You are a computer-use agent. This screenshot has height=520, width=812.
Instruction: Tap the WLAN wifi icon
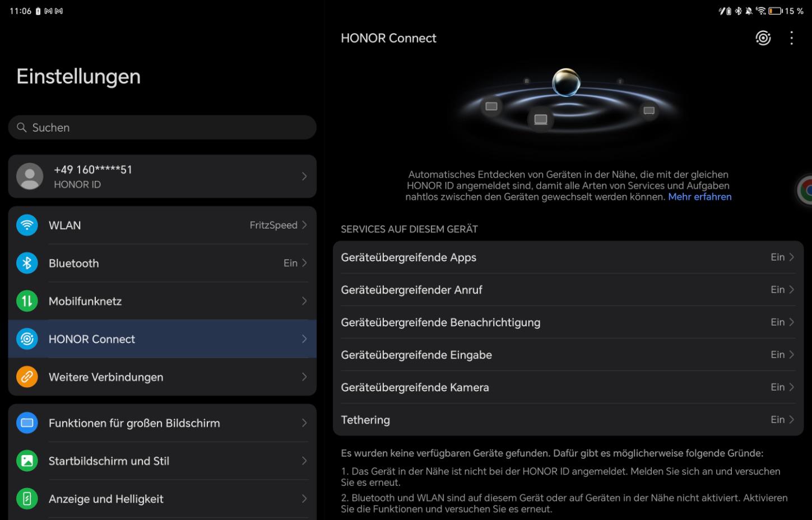(x=27, y=225)
